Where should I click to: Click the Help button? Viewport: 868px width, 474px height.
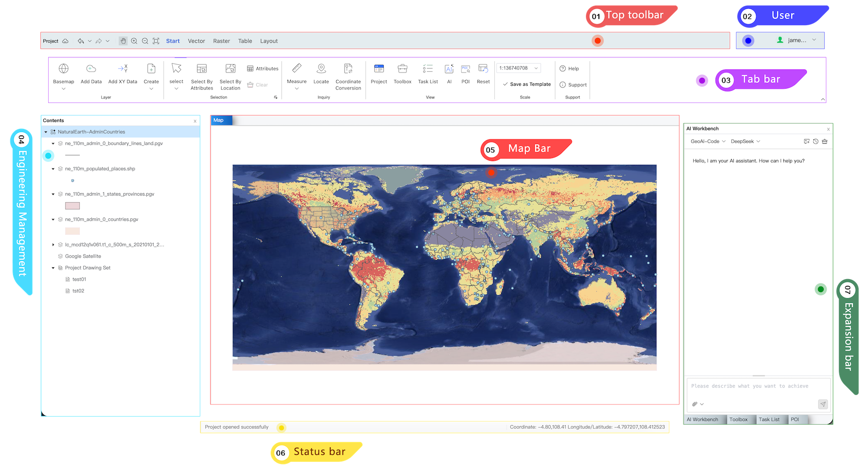tap(569, 69)
